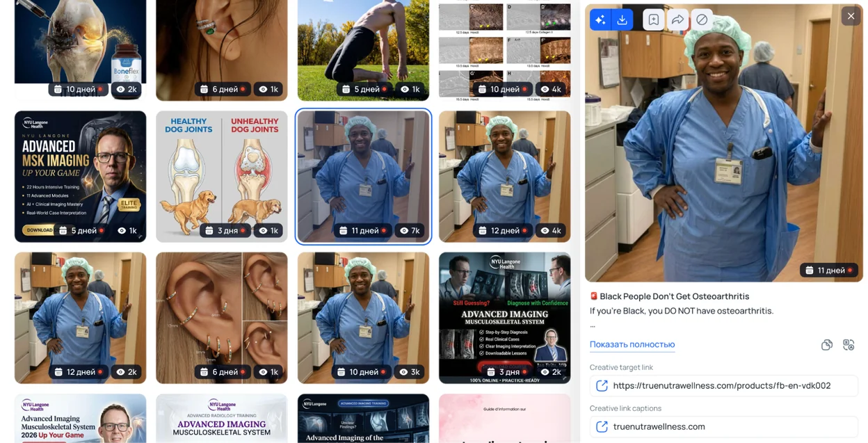Click 10 дней badge on microscopy card
Screen dimensions: 868x443
503,89
